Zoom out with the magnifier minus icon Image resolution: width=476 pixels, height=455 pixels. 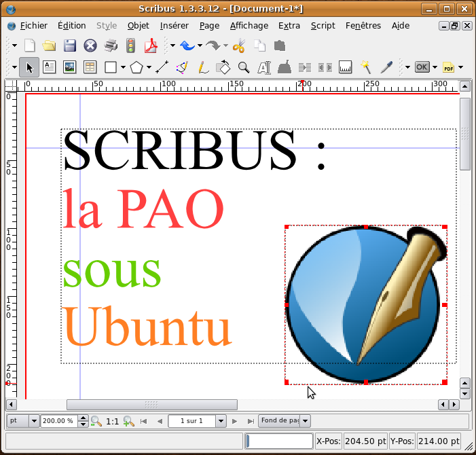click(96, 421)
